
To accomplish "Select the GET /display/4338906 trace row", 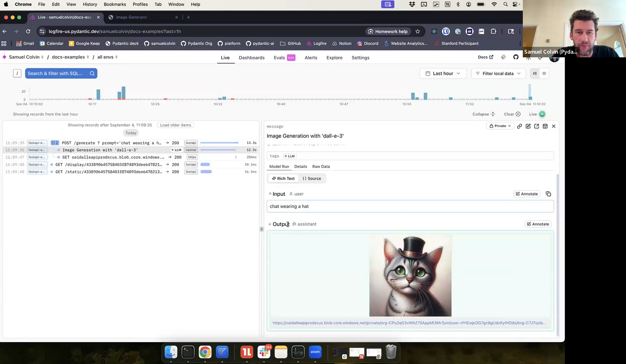I will click(x=131, y=165).
